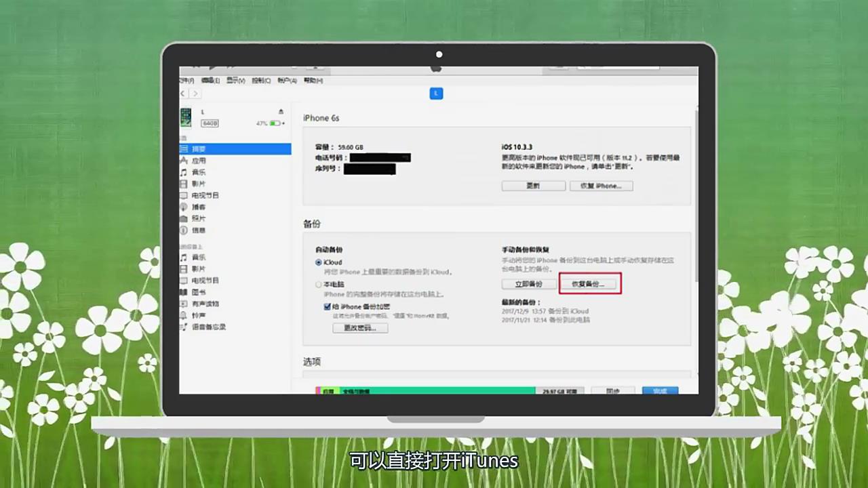Select the 照片 (Photos) sidebar icon
The height and width of the screenshot is (488, 868).
pyautogui.click(x=199, y=218)
